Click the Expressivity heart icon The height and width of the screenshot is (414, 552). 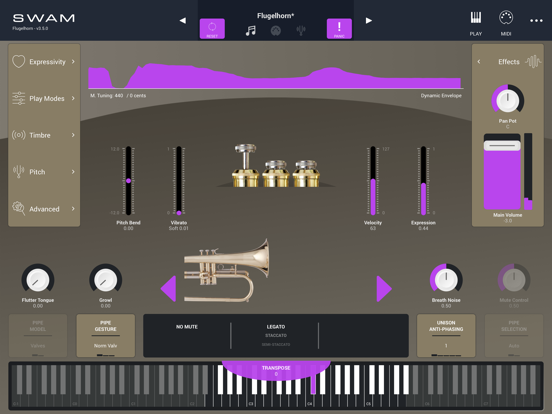click(x=19, y=62)
